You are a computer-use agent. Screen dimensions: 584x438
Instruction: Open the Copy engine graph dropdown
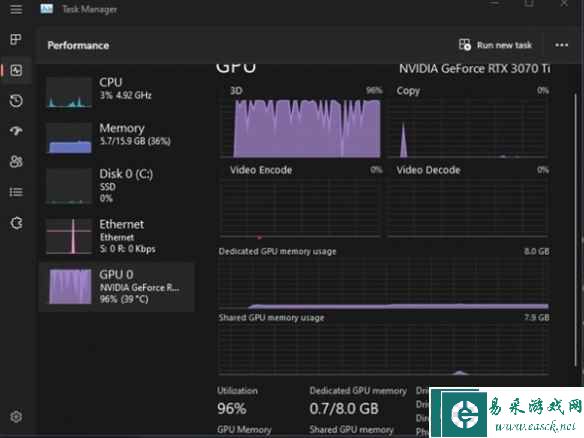click(x=408, y=91)
